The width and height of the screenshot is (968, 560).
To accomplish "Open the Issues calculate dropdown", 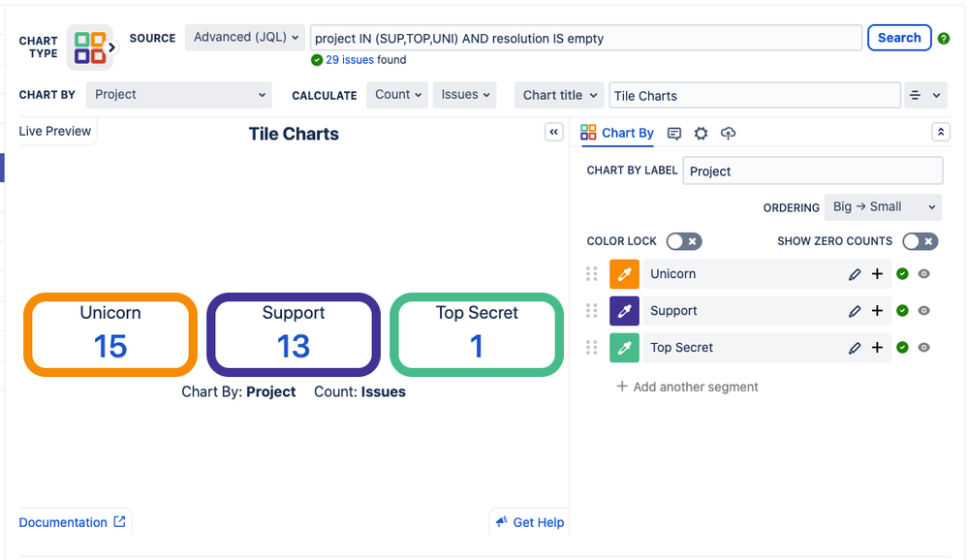I will tap(464, 95).
